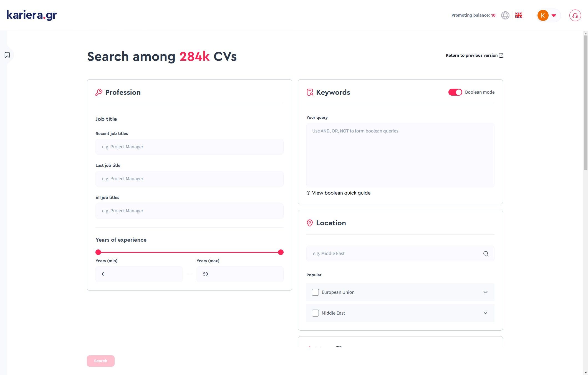Open View boolean quick guide
The width and height of the screenshot is (588, 375).
pyautogui.click(x=341, y=193)
